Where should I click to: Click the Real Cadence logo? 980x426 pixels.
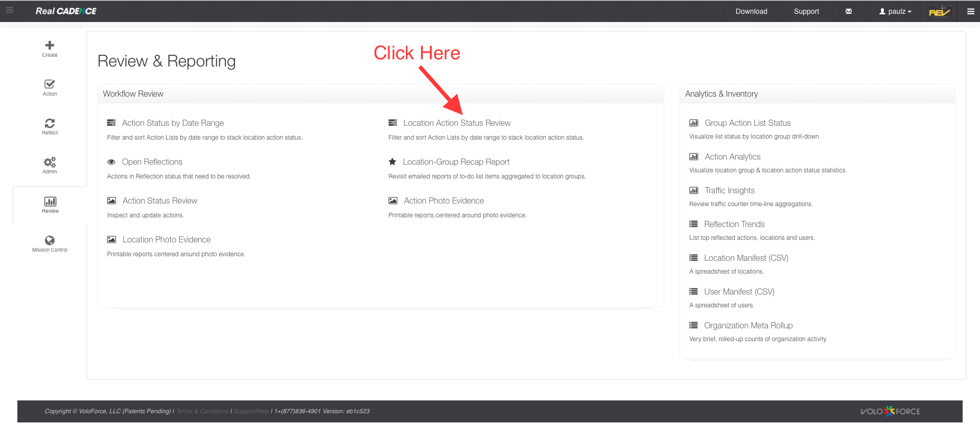point(66,11)
